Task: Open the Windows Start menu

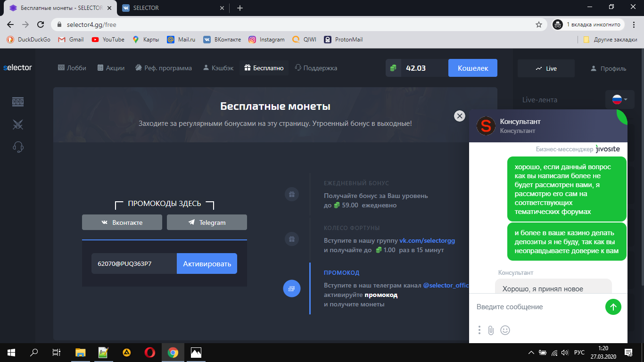Action: (11, 352)
